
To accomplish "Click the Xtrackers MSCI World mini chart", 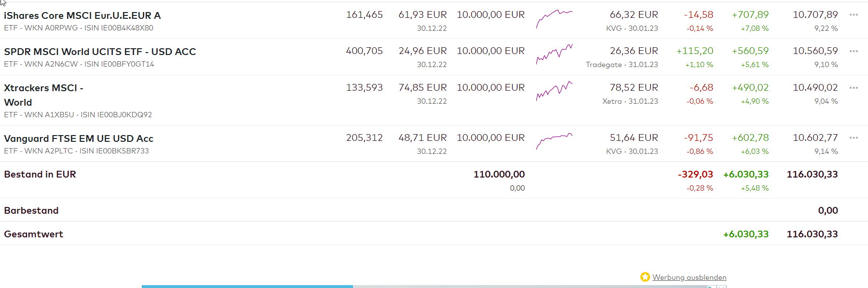I will 554,91.
